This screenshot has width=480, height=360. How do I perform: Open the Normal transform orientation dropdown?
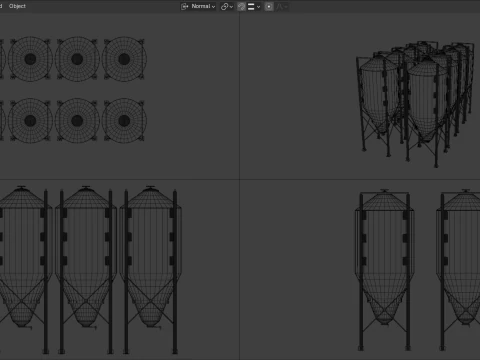click(x=198, y=6)
